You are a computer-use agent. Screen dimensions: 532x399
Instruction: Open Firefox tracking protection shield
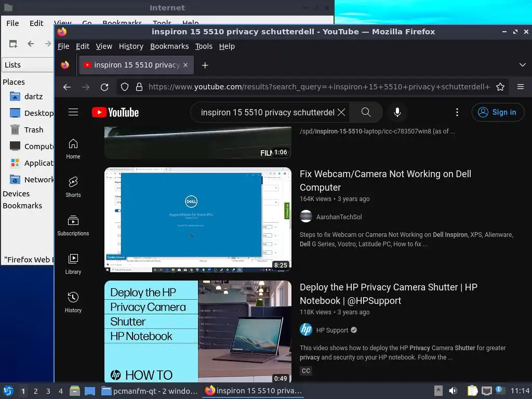pyautogui.click(x=125, y=87)
